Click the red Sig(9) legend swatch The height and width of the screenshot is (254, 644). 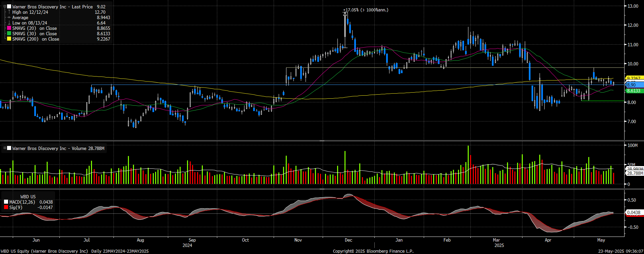click(6, 207)
